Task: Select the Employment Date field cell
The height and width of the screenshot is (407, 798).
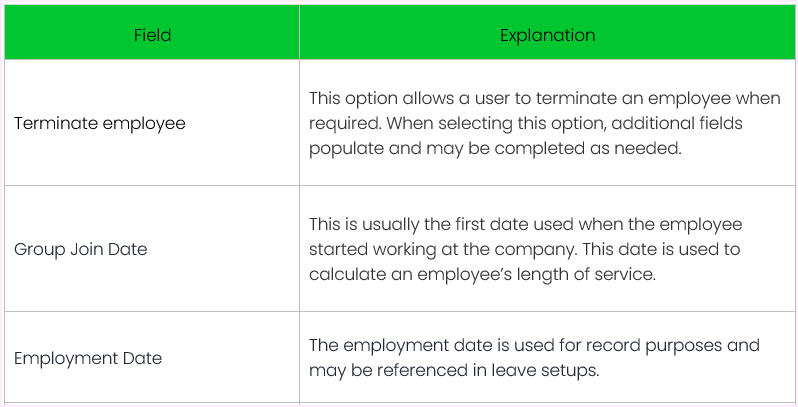Action: [88, 358]
